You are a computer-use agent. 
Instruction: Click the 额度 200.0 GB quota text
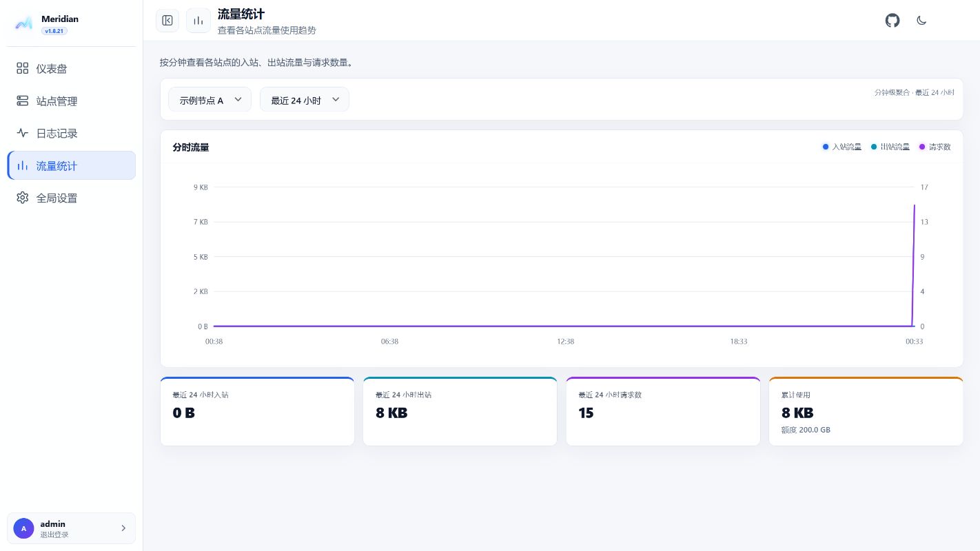click(x=806, y=430)
